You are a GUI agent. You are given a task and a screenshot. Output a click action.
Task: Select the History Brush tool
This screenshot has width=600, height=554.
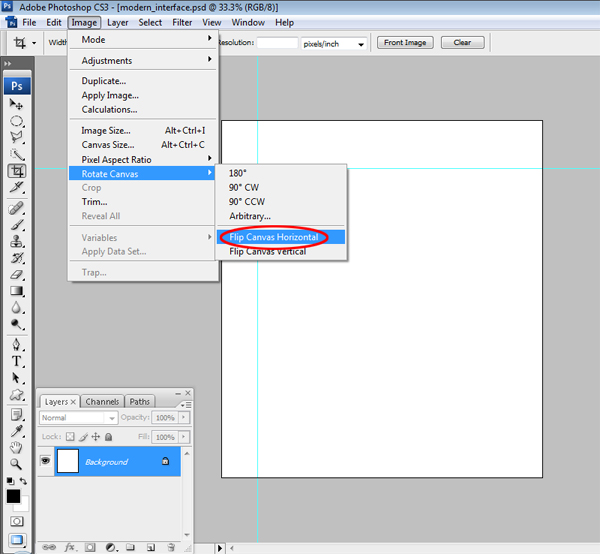[16, 258]
